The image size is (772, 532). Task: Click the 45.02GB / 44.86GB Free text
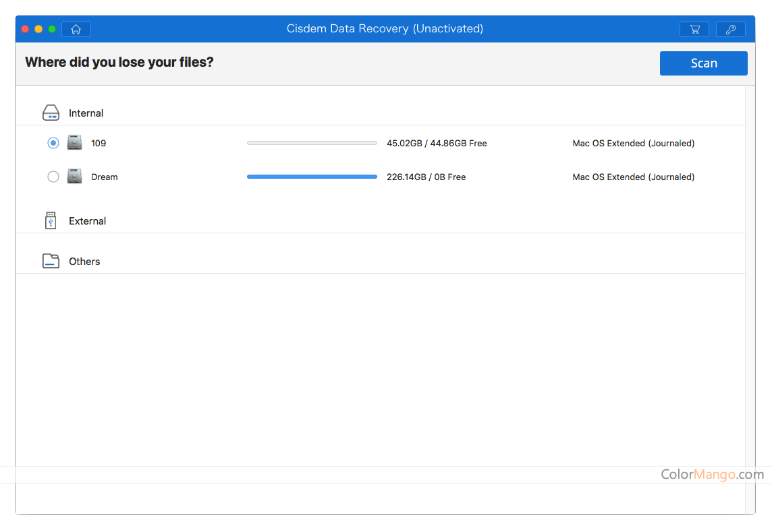[x=437, y=144]
